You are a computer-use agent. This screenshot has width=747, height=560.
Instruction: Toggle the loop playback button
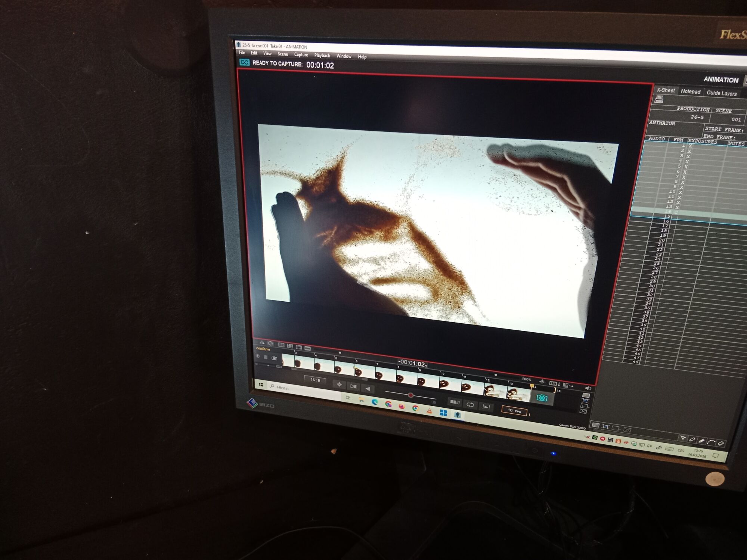click(470, 405)
